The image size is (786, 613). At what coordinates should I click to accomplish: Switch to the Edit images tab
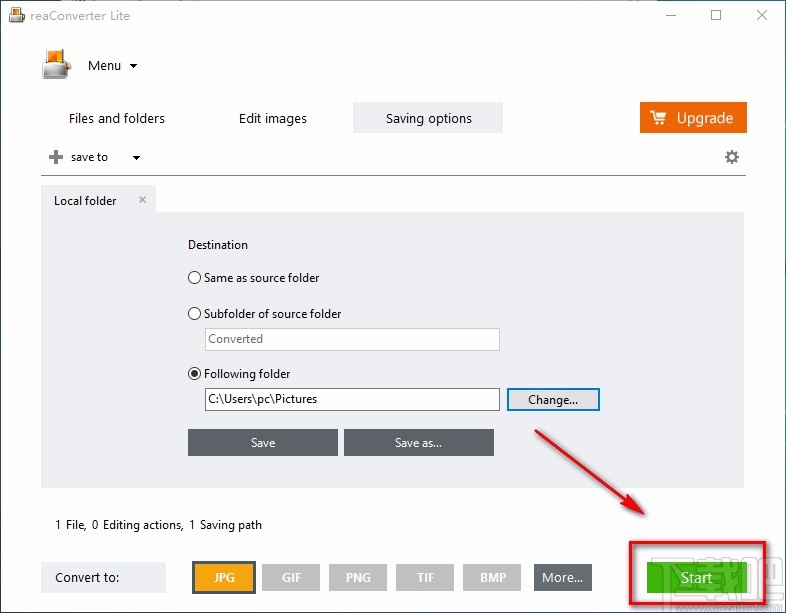tap(273, 118)
